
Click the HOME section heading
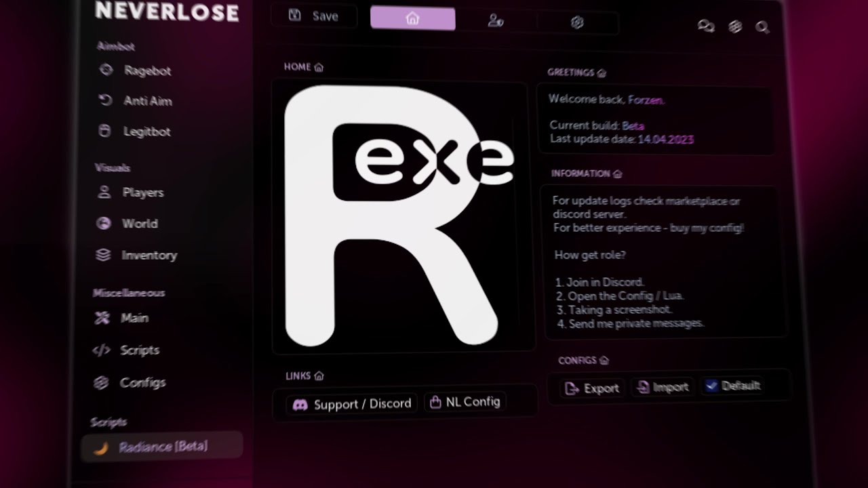pos(303,67)
